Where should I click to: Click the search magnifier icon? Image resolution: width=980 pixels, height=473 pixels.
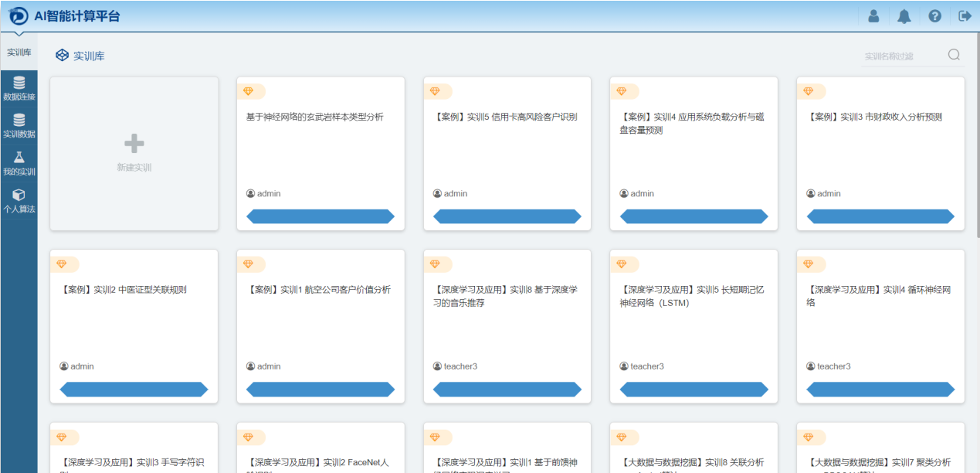(954, 55)
